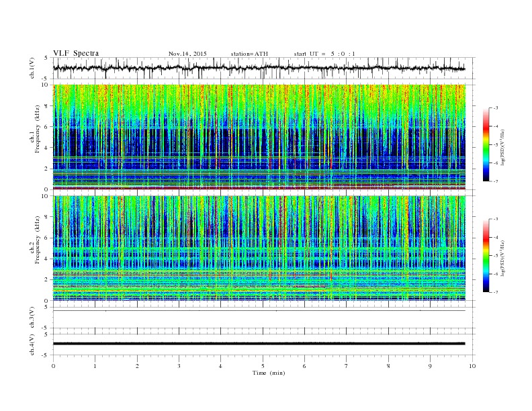Click time axis tick label 2

pos(137,366)
